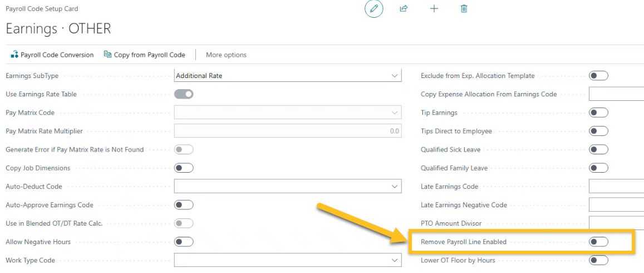Click the pencil edit icon
Screen dimensions: 644x273
coord(373,9)
